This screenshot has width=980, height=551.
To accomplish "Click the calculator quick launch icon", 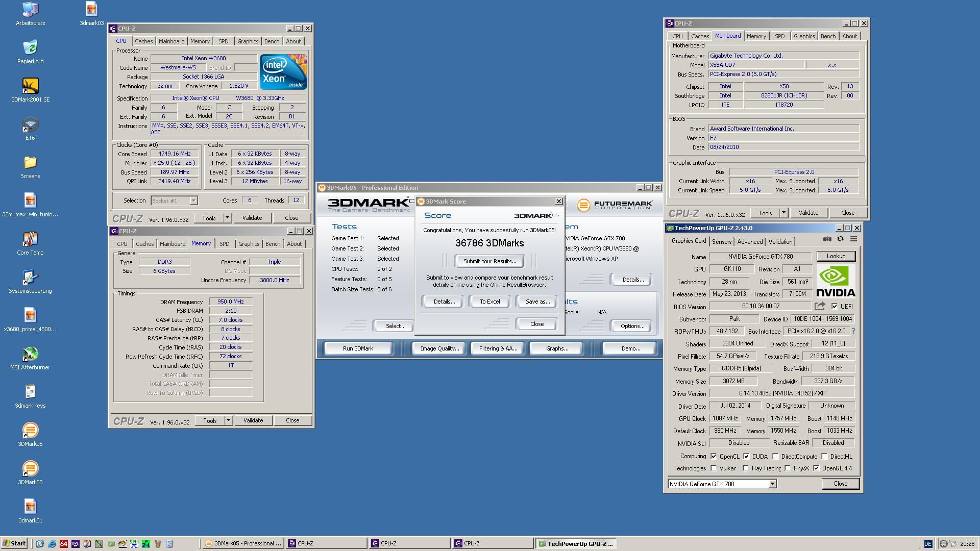I will click(169, 544).
